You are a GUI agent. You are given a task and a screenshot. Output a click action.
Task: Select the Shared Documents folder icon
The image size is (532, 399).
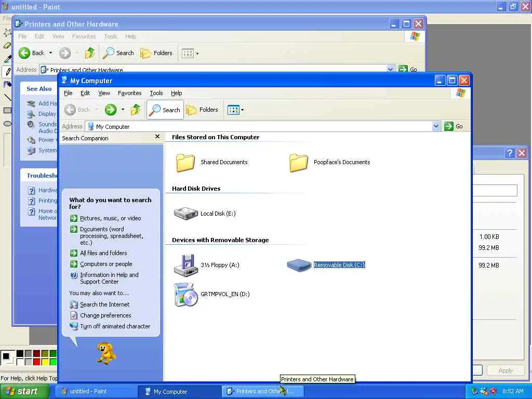pos(185,163)
